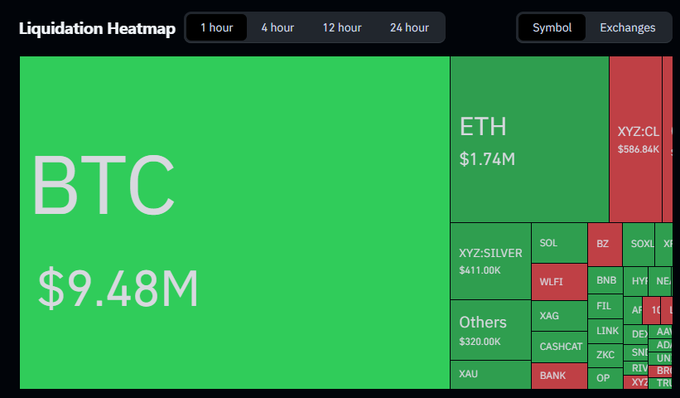Image resolution: width=680 pixels, height=398 pixels.
Task: Select the OP tile
Action: [605, 378]
